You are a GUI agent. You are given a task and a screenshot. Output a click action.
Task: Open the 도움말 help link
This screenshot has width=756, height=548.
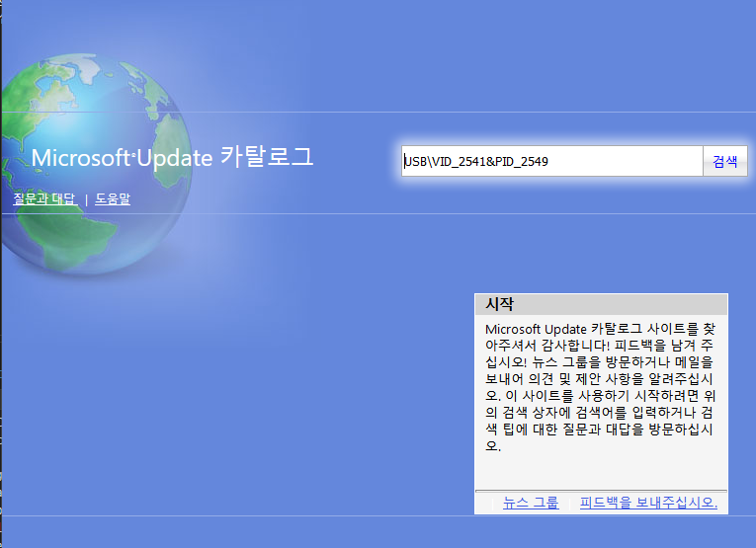click(113, 198)
